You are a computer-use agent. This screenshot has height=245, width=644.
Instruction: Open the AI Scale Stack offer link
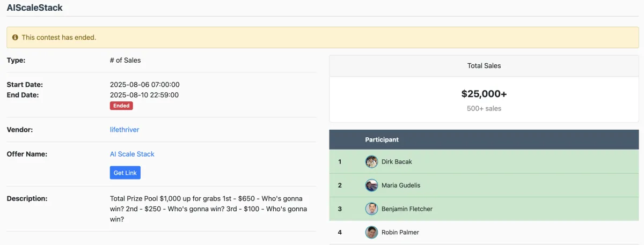(x=132, y=154)
